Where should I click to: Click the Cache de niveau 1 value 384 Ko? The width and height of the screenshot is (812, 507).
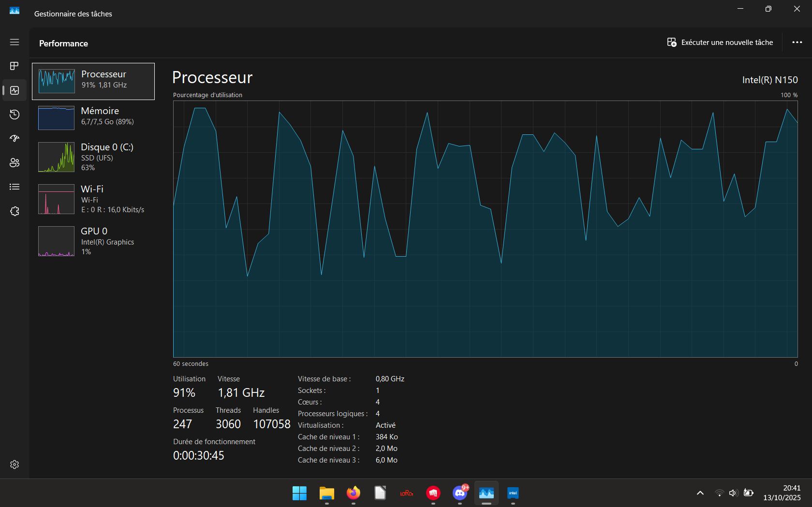point(387,437)
